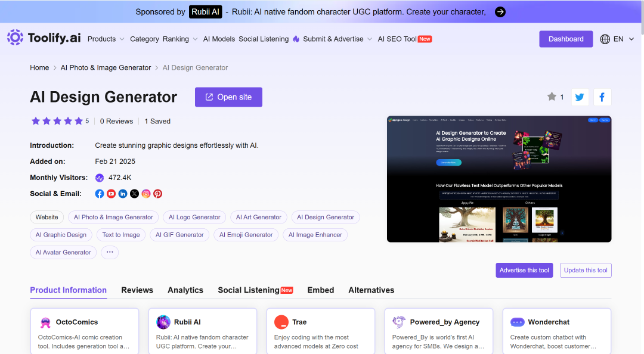
Task: Click the five-star rating display
Action: [57, 121]
